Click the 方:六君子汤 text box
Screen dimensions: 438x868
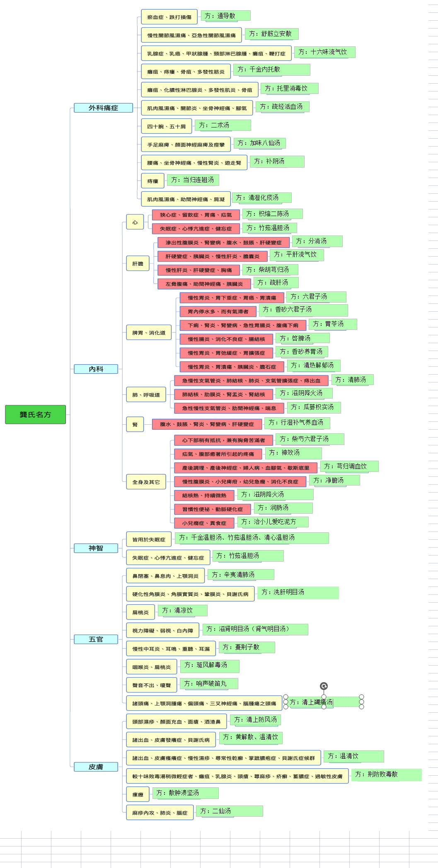[x=317, y=297]
